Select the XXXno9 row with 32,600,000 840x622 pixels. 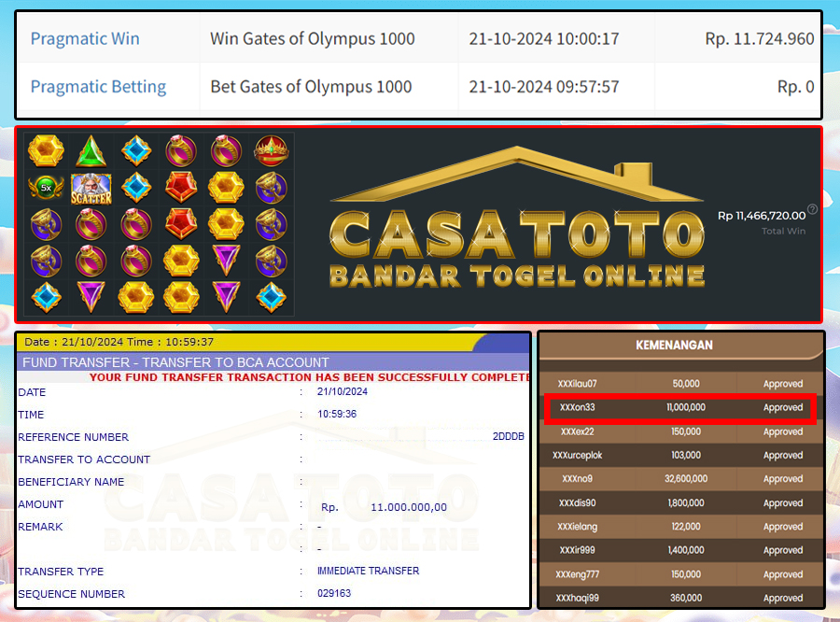point(680,479)
